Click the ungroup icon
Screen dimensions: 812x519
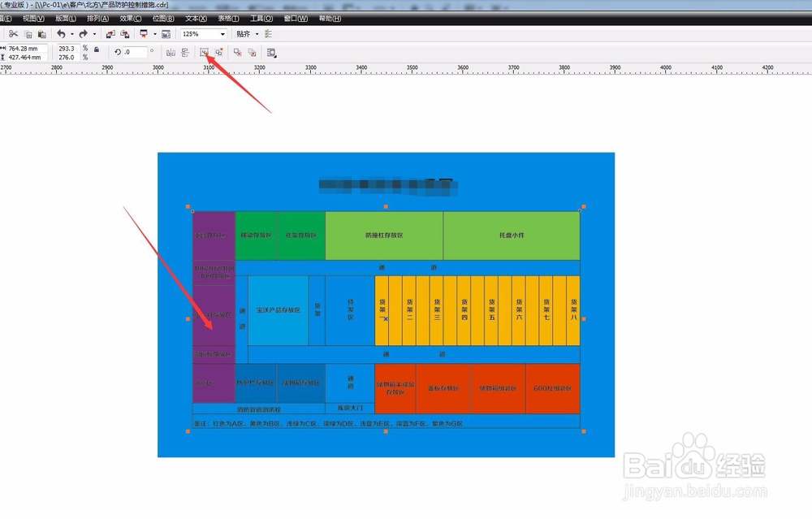click(204, 52)
